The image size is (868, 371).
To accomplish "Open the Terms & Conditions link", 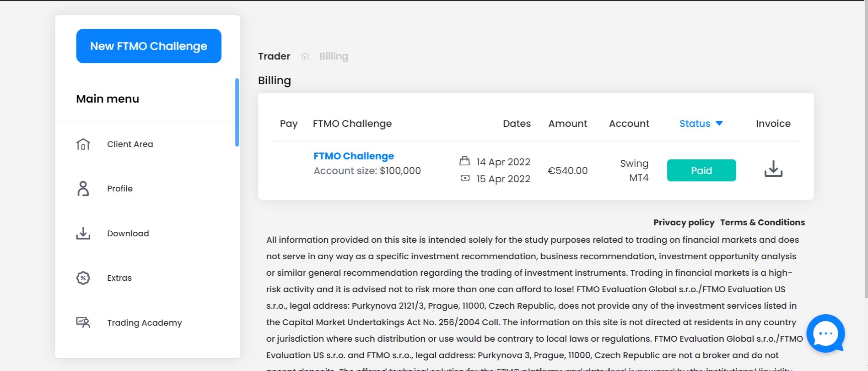I will click(762, 223).
